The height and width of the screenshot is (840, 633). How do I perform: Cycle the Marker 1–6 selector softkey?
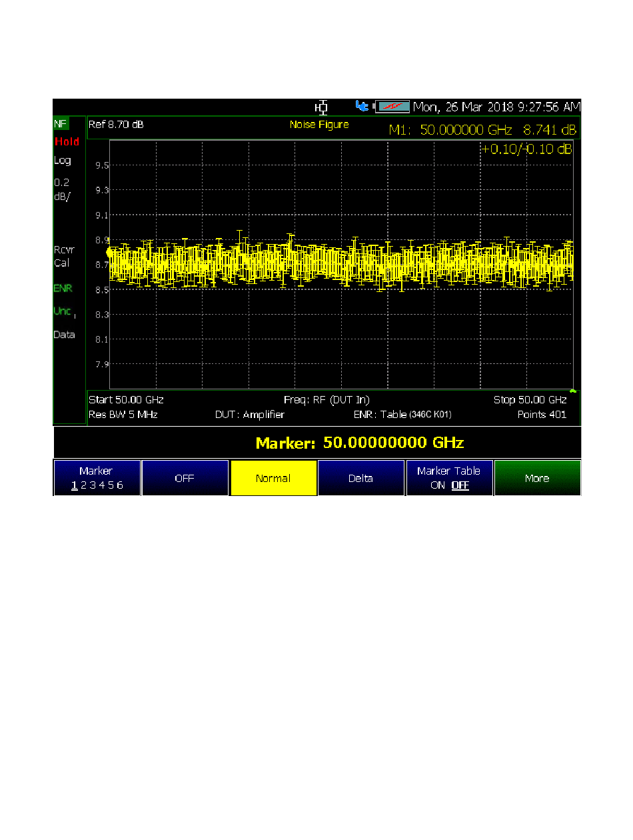click(97, 478)
